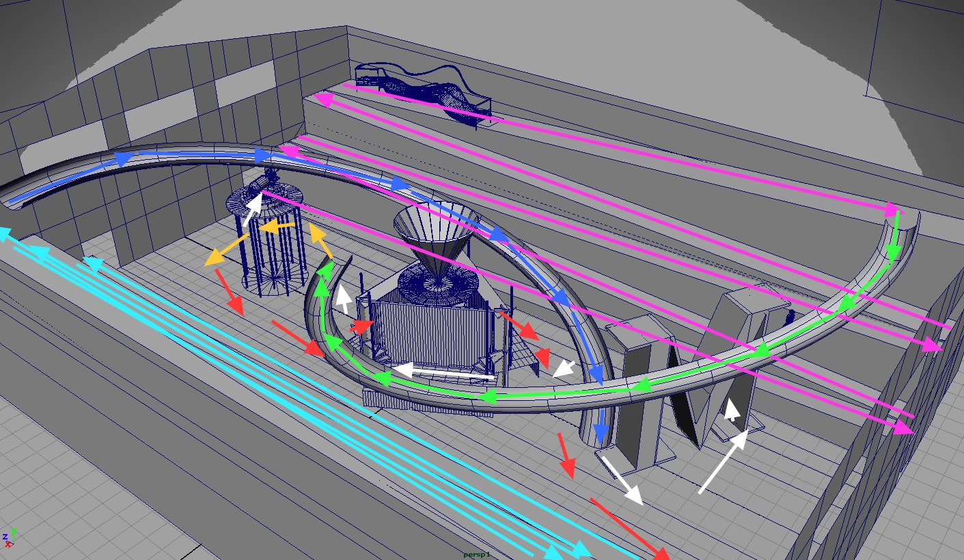Screen dimensions: 964x560
Task: Click the long white arrow pointing left under the machine
Action: point(443,373)
